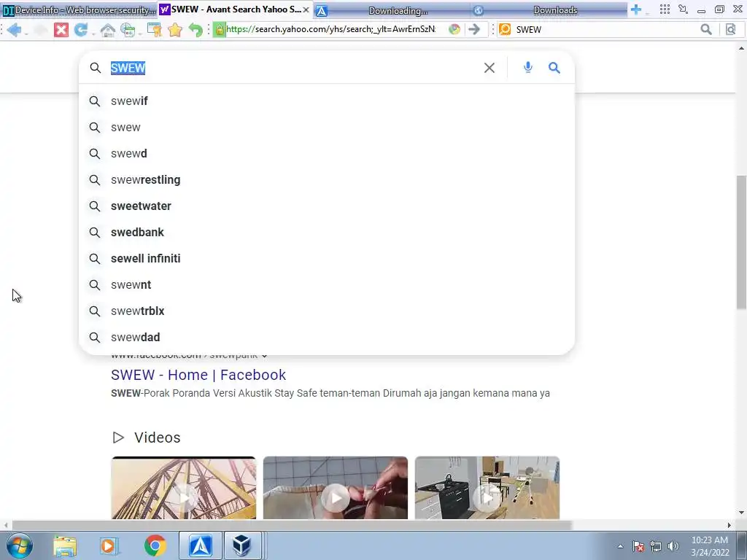This screenshot has height=560, width=747.
Task: Play the crane structure video thumbnail
Action: (183, 488)
